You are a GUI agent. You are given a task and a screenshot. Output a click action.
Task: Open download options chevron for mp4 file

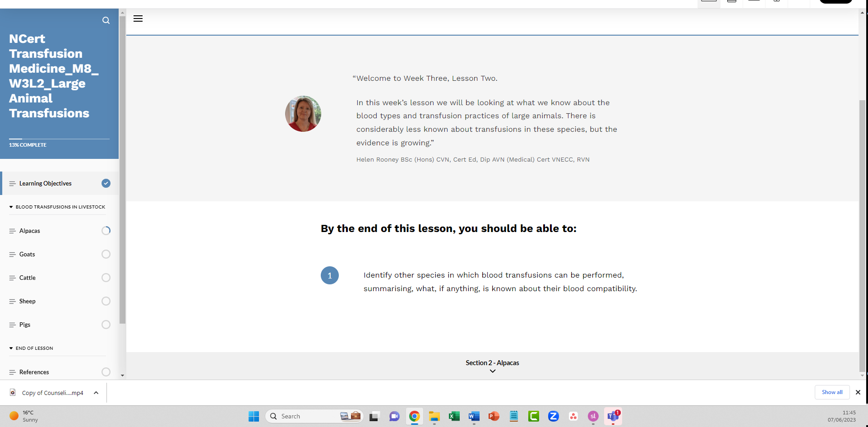[96, 393]
